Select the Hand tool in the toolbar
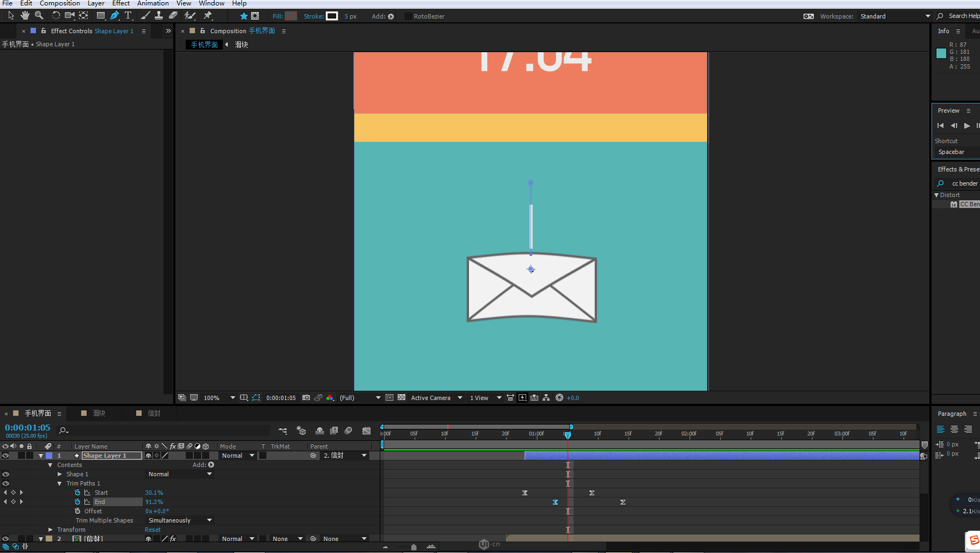The width and height of the screenshot is (980, 553). tap(25, 16)
